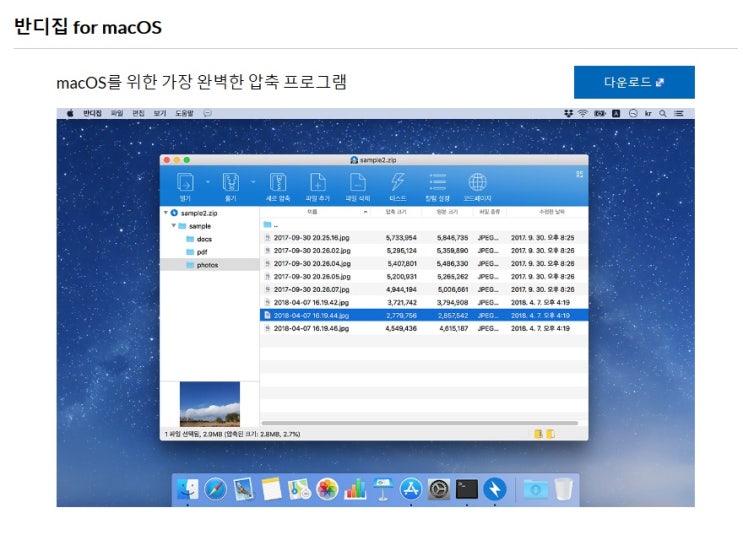743x540 pixels.
Task: Click the Spotlight search icon
Action: pos(663,113)
